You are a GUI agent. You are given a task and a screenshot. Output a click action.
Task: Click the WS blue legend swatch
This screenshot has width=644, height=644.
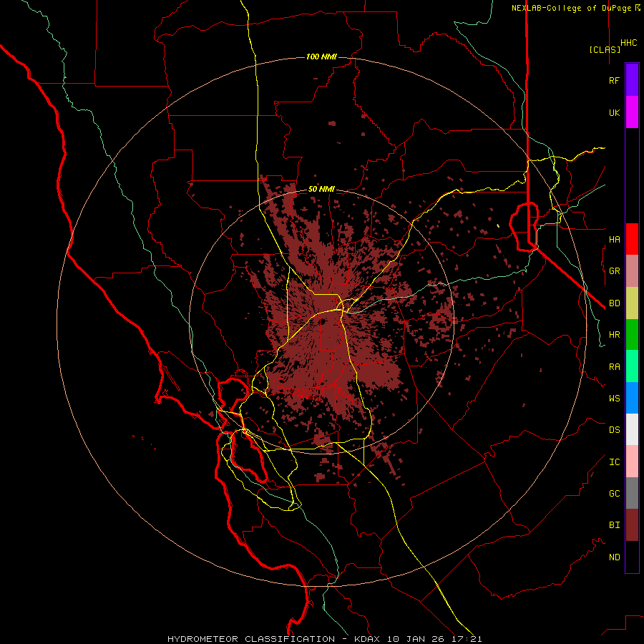(632, 398)
